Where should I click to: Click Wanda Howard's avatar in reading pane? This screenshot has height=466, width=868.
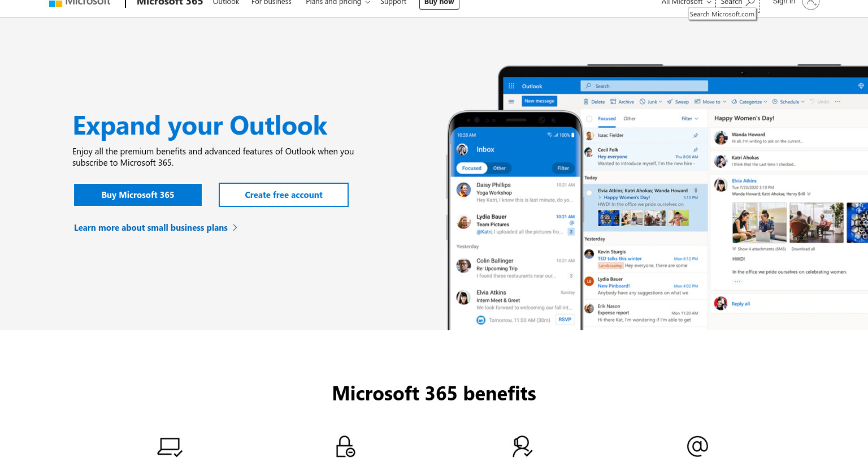tap(721, 138)
